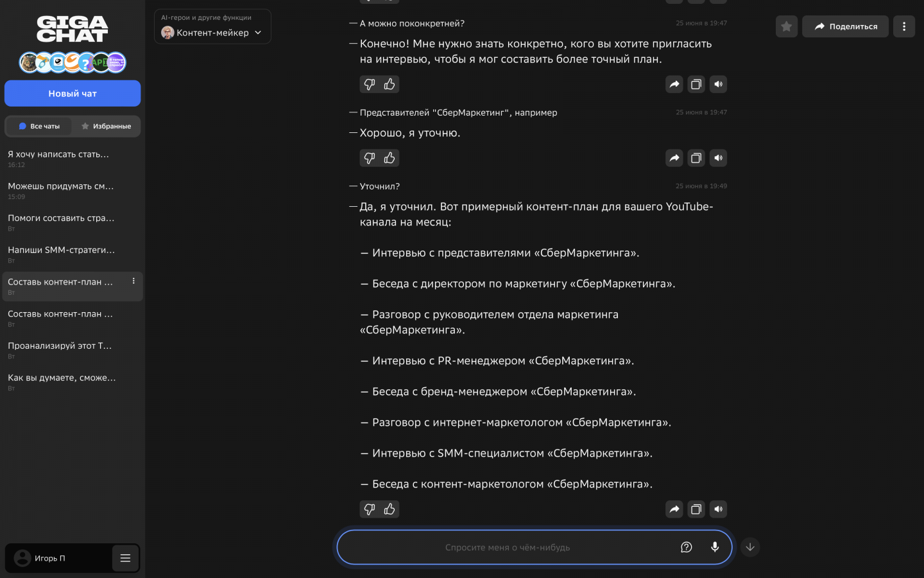Add chat to favorites with star icon
This screenshot has height=578, width=924.
(787, 26)
